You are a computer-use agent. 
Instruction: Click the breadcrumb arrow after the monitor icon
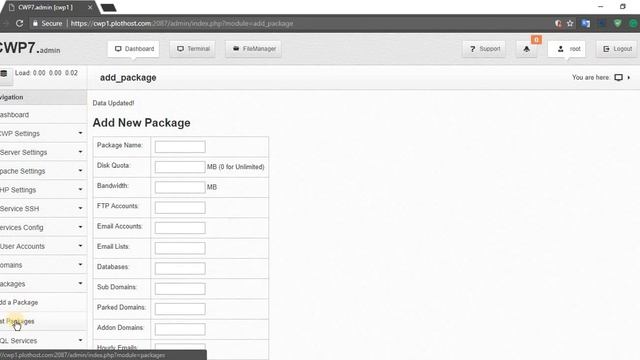pyautogui.click(x=629, y=77)
